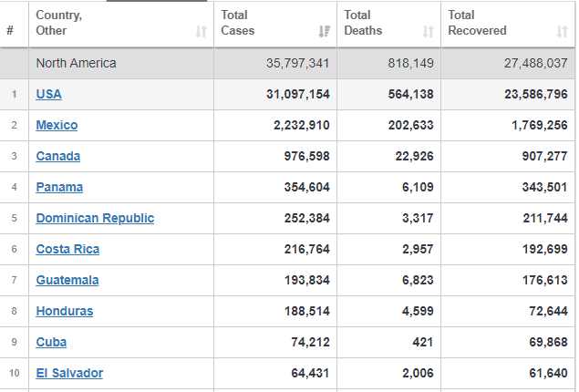
Task: Select Costa Rica cases 216,764
Action: coord(307,249)
